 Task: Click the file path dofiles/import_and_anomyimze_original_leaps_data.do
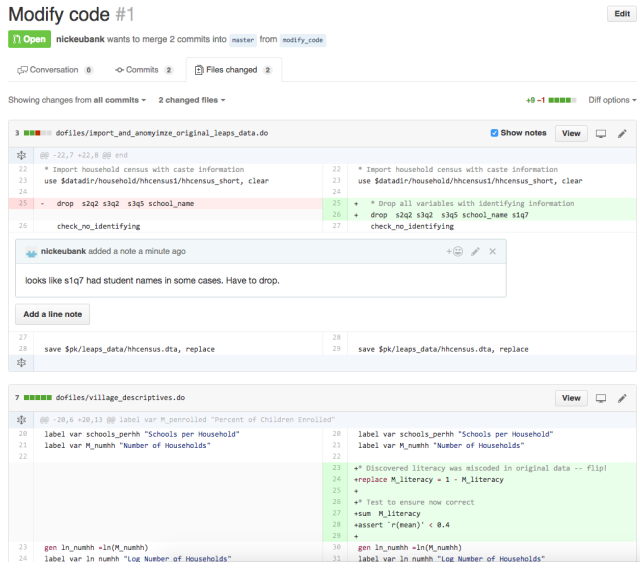(162, 133)
